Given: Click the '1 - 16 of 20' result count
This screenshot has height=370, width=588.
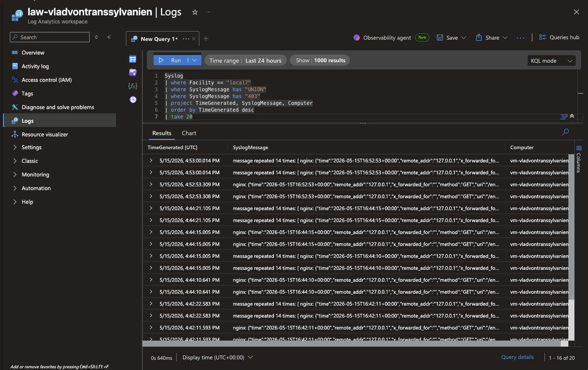Looking at the screenshot, I should 562,358.
